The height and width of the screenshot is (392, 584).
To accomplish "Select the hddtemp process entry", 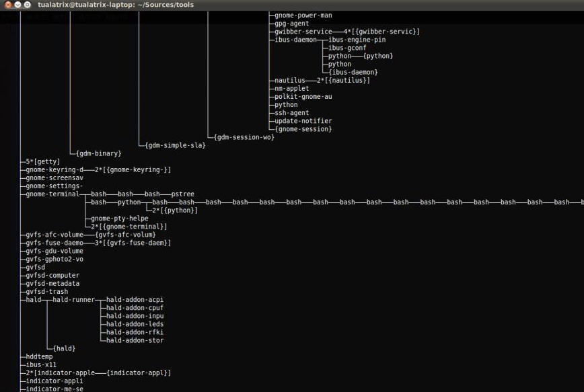I will click(x=39, y=358).
